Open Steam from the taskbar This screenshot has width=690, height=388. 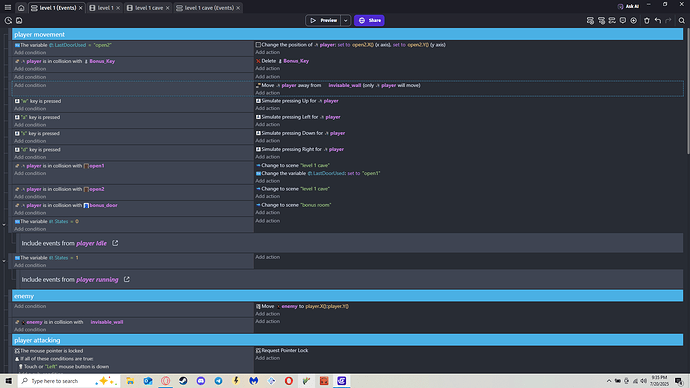[183, 381]
